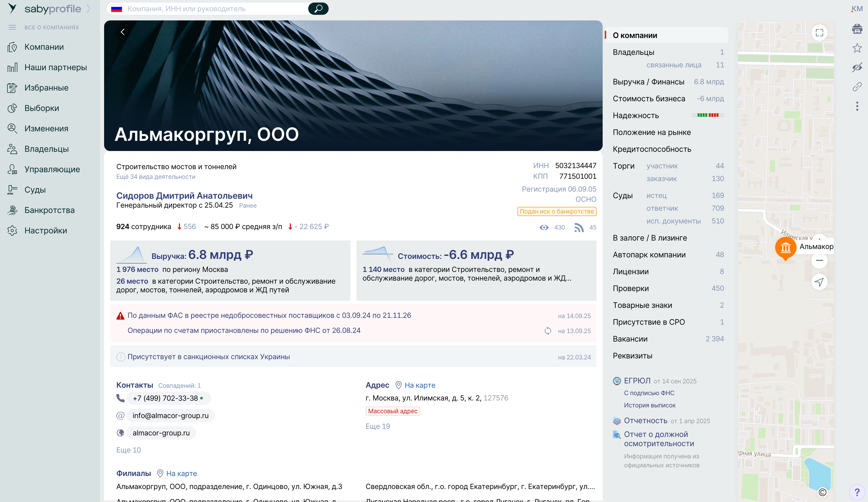Click the RSS subscribe icon
The height and width of the screenshot is (502, 868).
click(579, 227)
